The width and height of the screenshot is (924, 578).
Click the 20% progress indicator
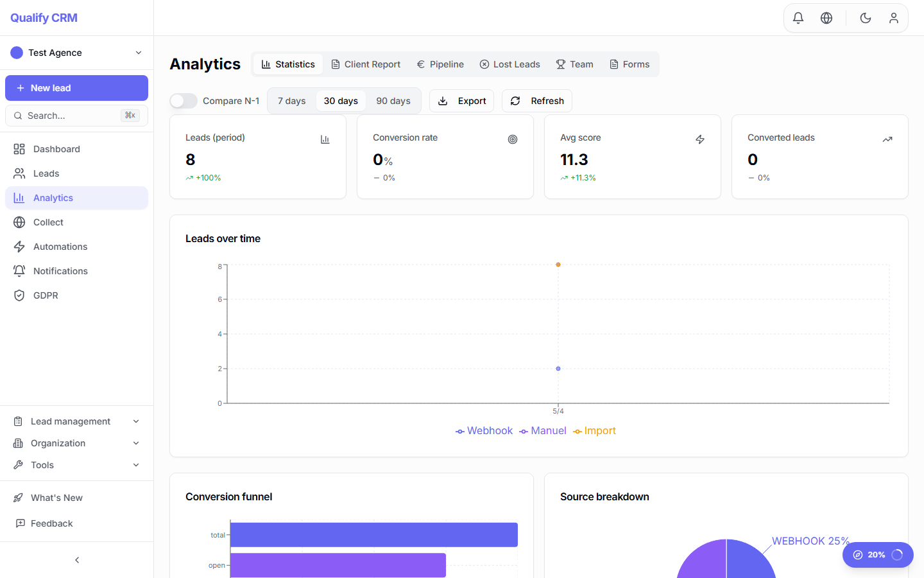click(x=878, y=555)
